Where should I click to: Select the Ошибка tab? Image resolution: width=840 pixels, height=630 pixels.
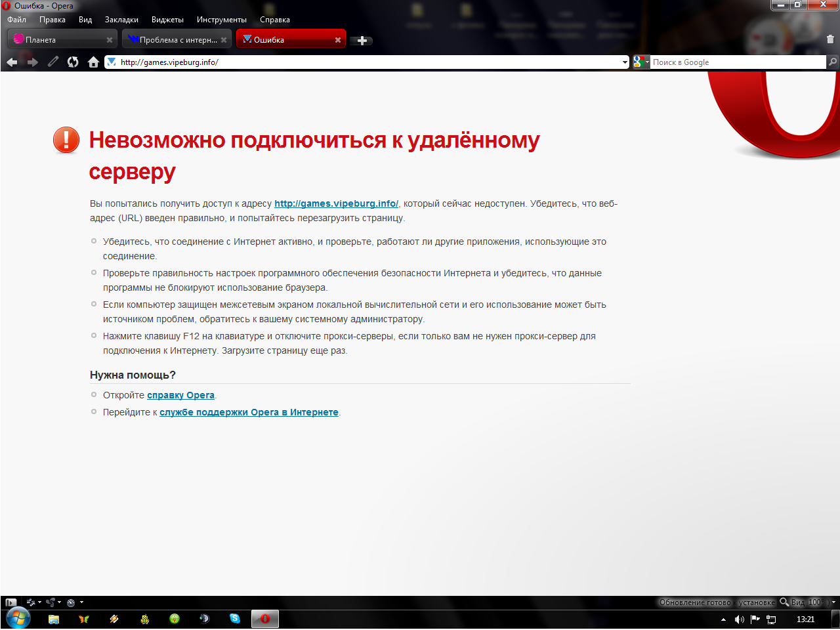tap(291, 39)
